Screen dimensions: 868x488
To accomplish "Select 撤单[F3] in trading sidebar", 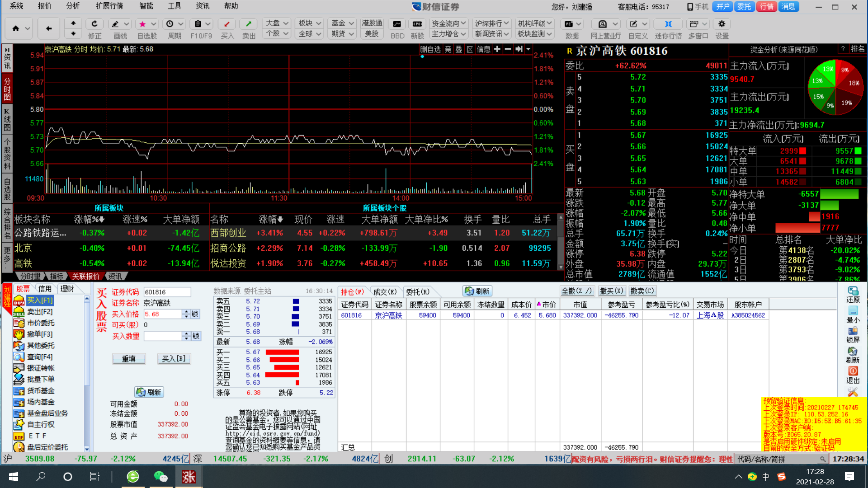I will point(40,334).
